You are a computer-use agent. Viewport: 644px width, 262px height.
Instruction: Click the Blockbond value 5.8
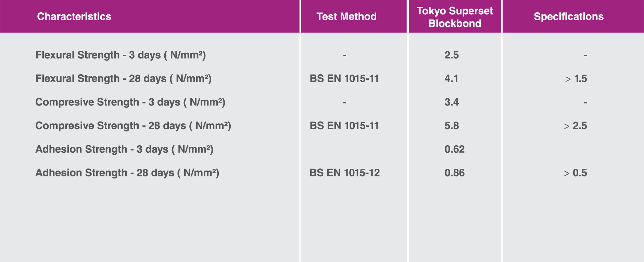[452, 126]
